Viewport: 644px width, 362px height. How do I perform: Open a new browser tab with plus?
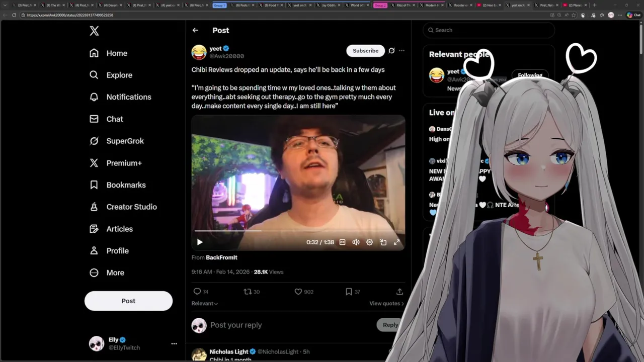(595, 5)
